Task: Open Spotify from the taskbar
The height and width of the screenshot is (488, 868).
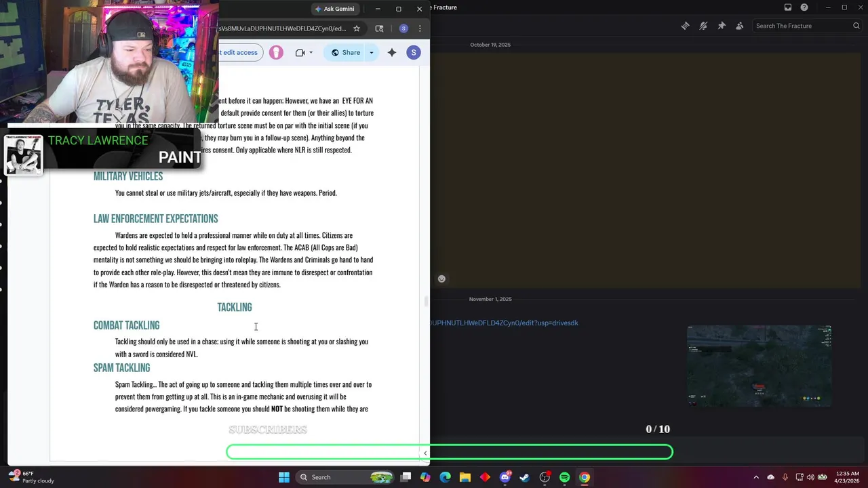Action: pyautogui.click(x=564, y=477)
